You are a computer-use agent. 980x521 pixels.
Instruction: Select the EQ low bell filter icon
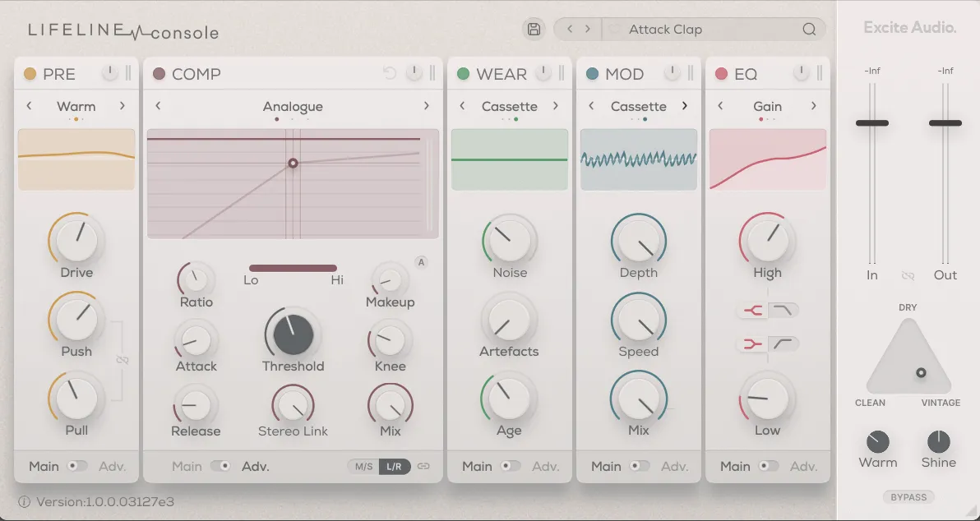[x=753, y=343]
